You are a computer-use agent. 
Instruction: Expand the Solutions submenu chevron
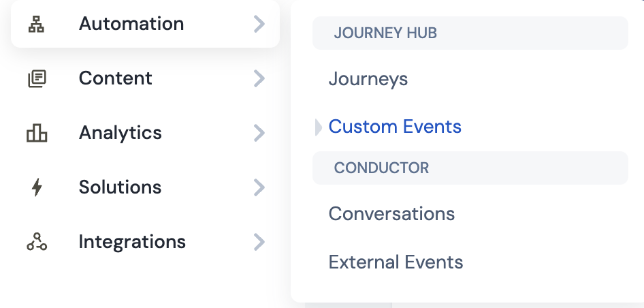click(x=259, y=187)
